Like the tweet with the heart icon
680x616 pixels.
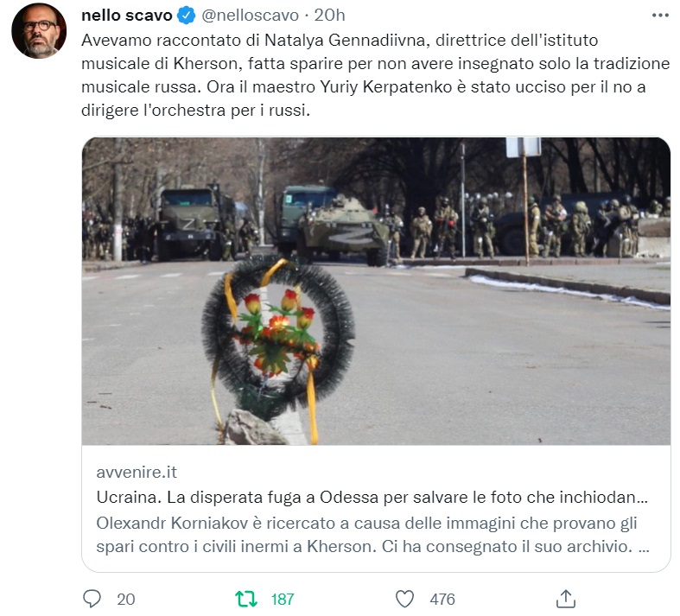[x=404, y=599]
